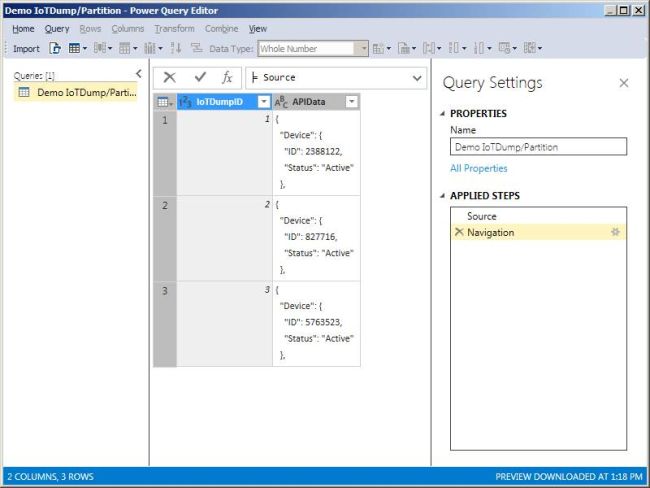The image size is (650, 488).
Task: Click the Import button
Action: [26, 49]
